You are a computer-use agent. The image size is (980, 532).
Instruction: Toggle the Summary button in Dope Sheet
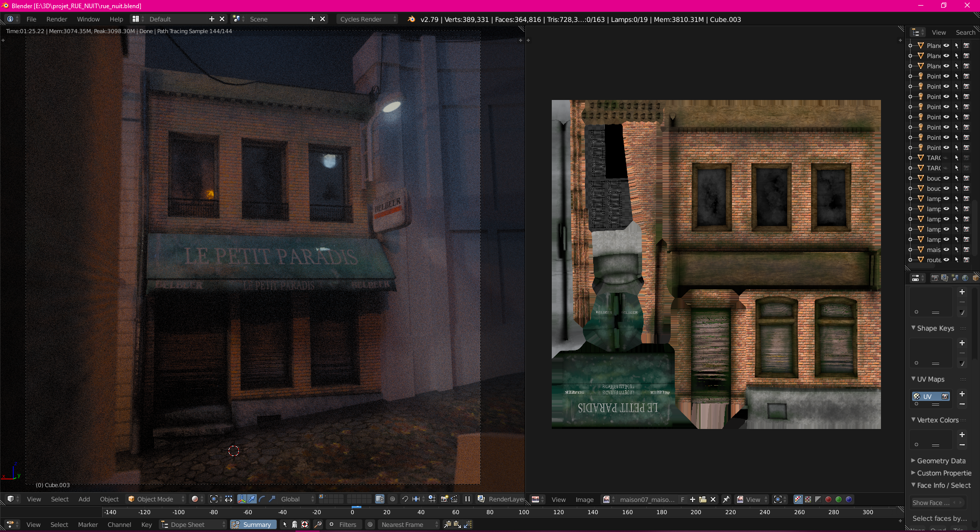(x=253, y=524)
